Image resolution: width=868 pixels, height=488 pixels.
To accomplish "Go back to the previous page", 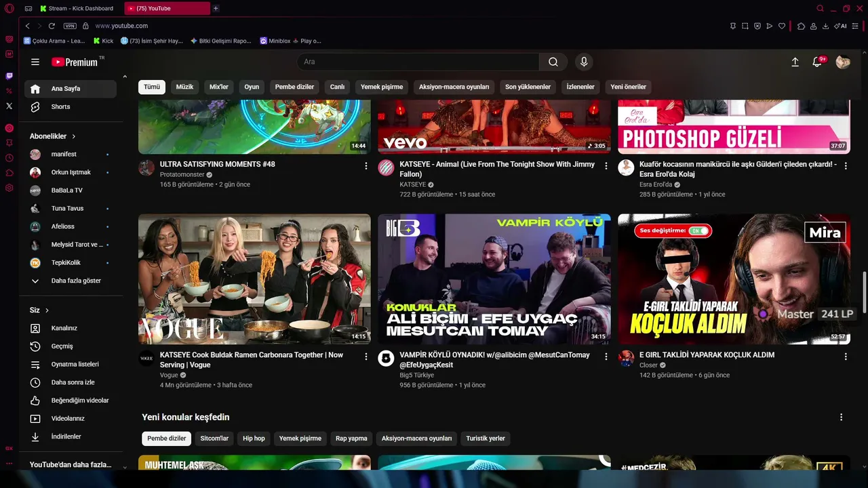I will tap(28, 26).
